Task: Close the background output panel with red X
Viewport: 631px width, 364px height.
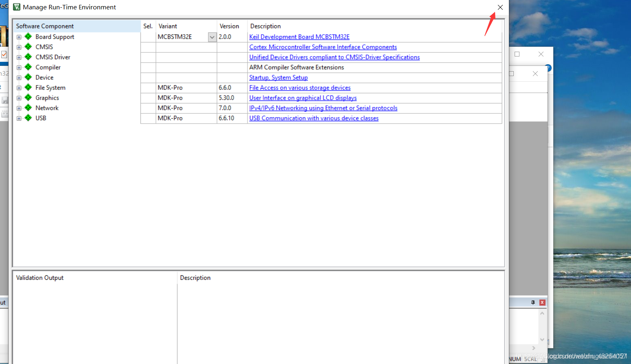Action: point(542,303)
